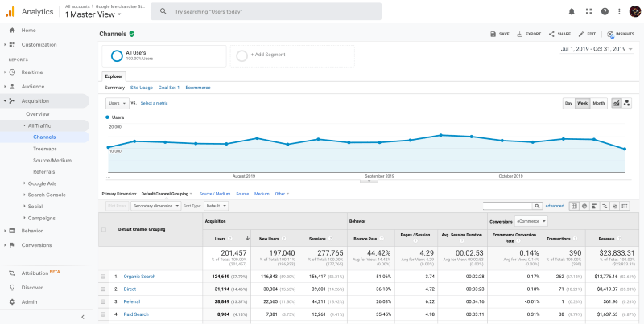Switch to the Comparison view icon
Viewport: 644px width, 324px height.
[605, 206]
